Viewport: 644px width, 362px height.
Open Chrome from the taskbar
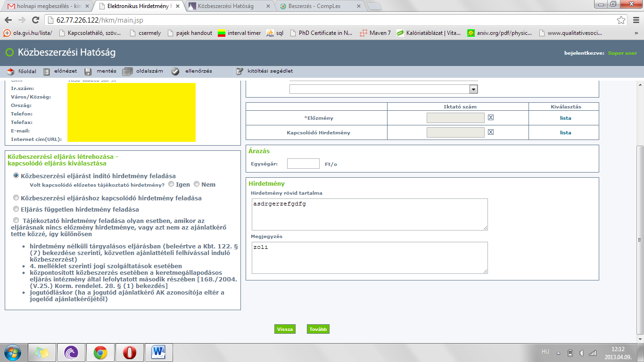click(x=100, y=353)
